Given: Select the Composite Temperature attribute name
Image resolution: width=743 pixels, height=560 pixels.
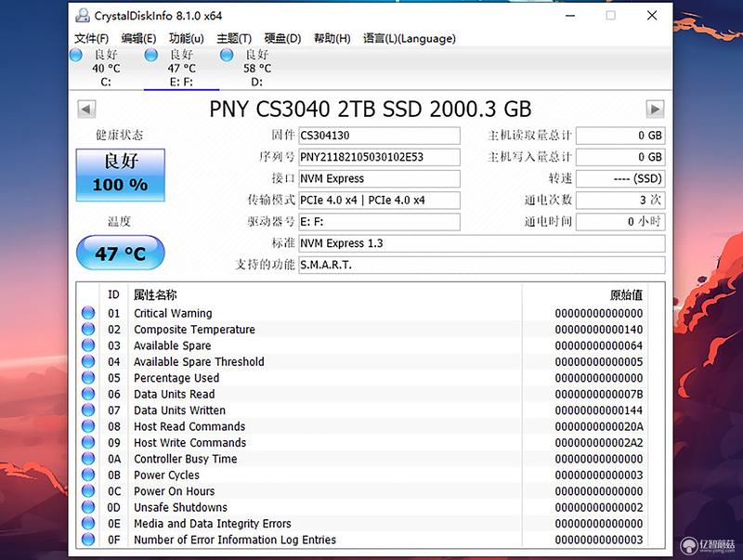Looking at the screenshot, I should pos(194,330).
